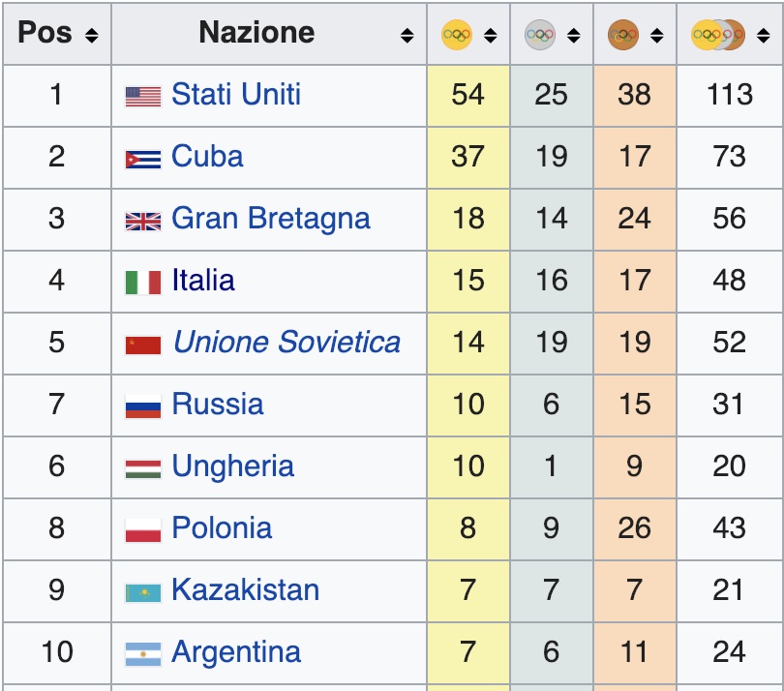Open the Gran Bretagna link
784x691 pixels.
[x=270, y=218]
